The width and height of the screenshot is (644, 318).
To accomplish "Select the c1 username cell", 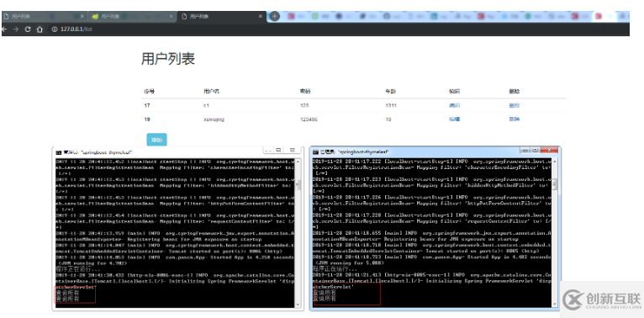I will click(206, 106).
